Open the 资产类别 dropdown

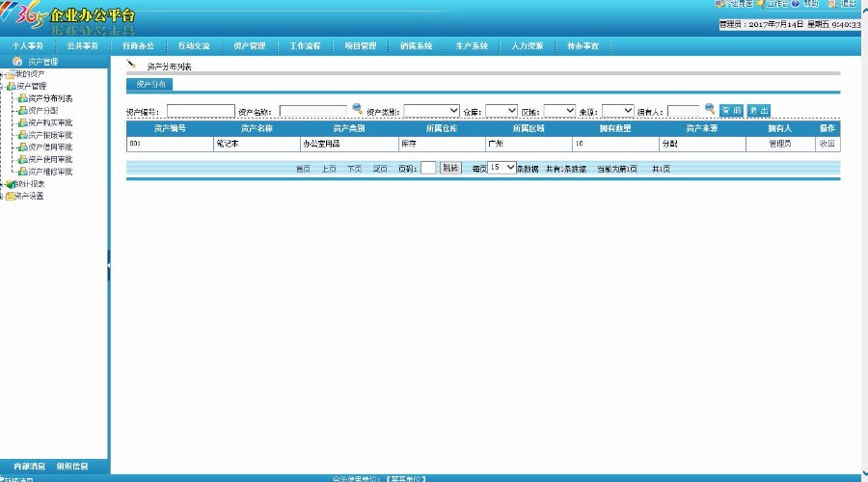[431, 111]
